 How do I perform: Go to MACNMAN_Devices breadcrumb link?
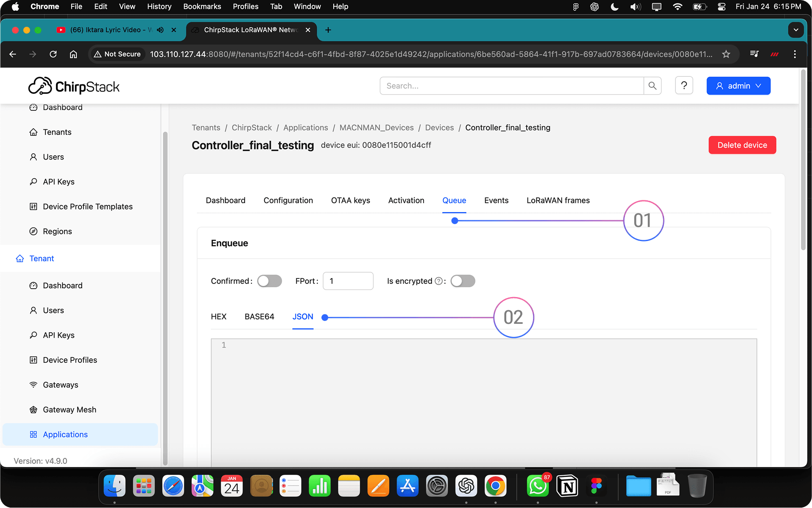(376, 128)
